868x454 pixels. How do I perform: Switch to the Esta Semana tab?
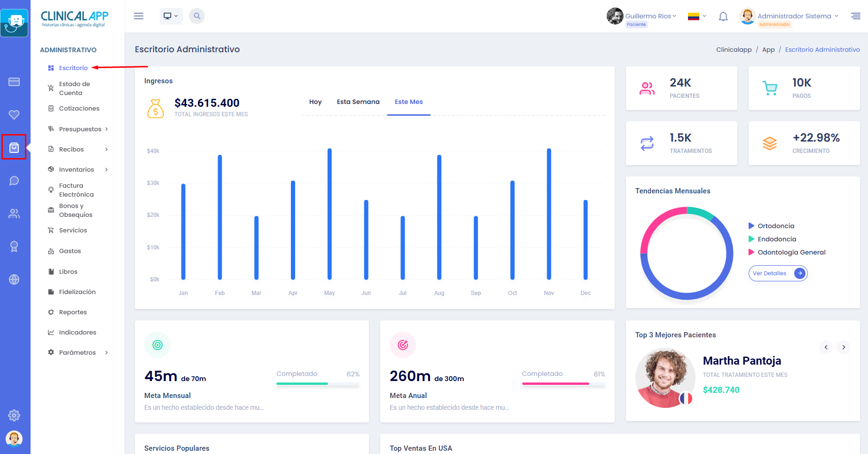(x=358, y=102)
